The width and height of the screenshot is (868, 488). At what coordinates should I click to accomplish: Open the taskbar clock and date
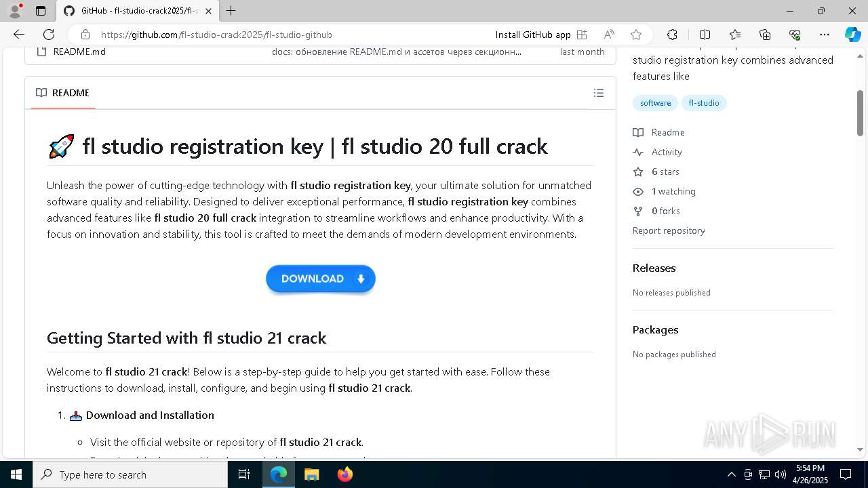810,474
